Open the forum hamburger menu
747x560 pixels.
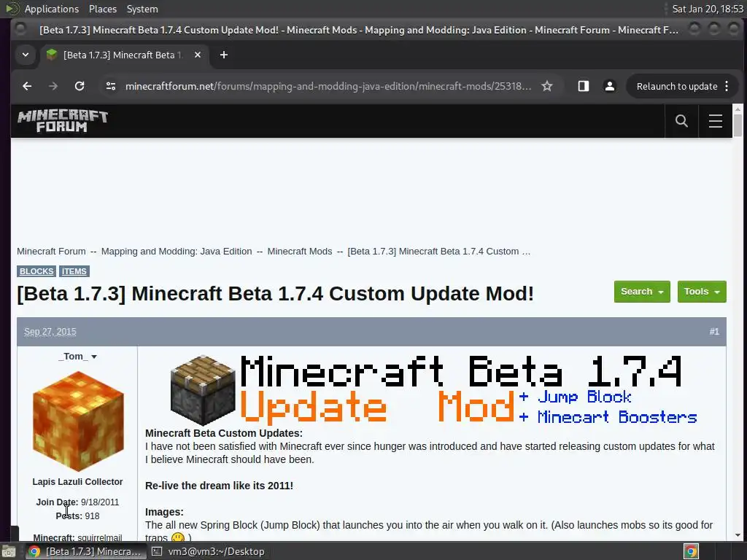tap(716, 121)
